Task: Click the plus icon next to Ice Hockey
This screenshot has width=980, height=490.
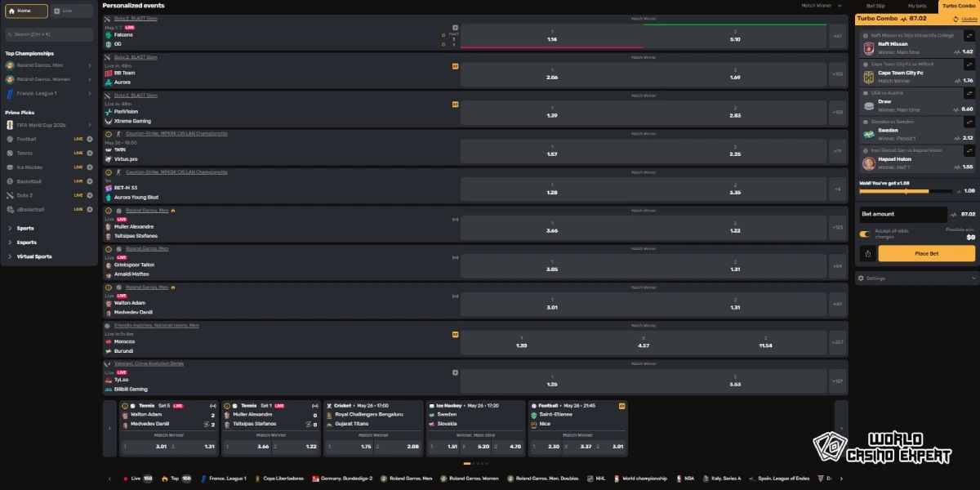Action: pos(90,167)
